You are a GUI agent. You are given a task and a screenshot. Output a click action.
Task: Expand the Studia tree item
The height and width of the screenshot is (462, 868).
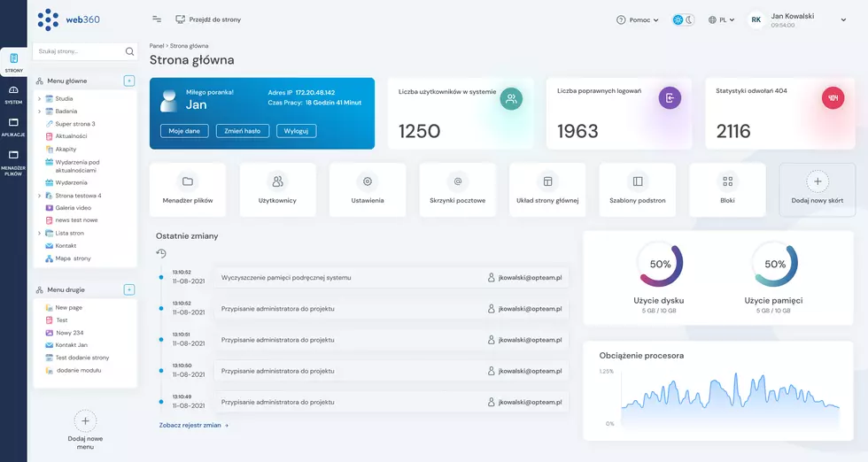[x=40, y=99]
